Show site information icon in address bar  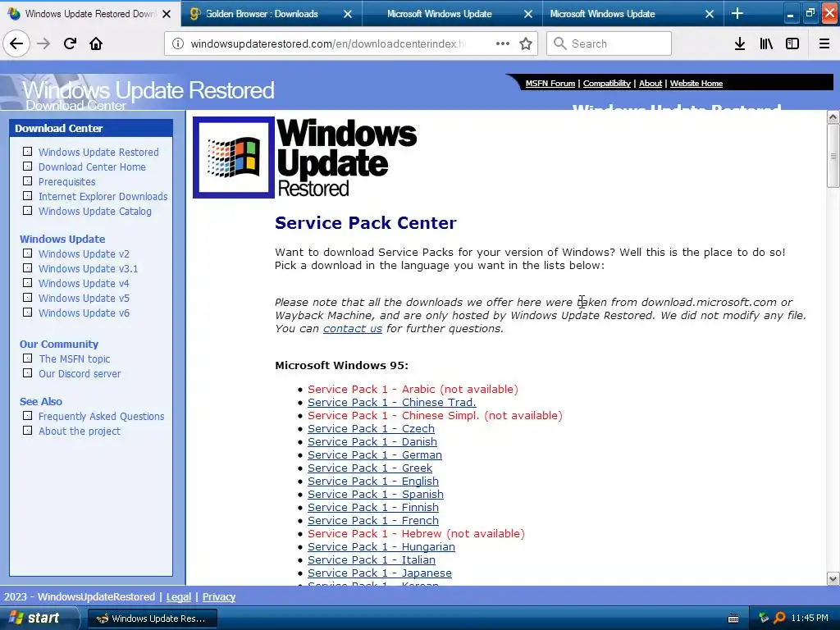coord(178,43)
